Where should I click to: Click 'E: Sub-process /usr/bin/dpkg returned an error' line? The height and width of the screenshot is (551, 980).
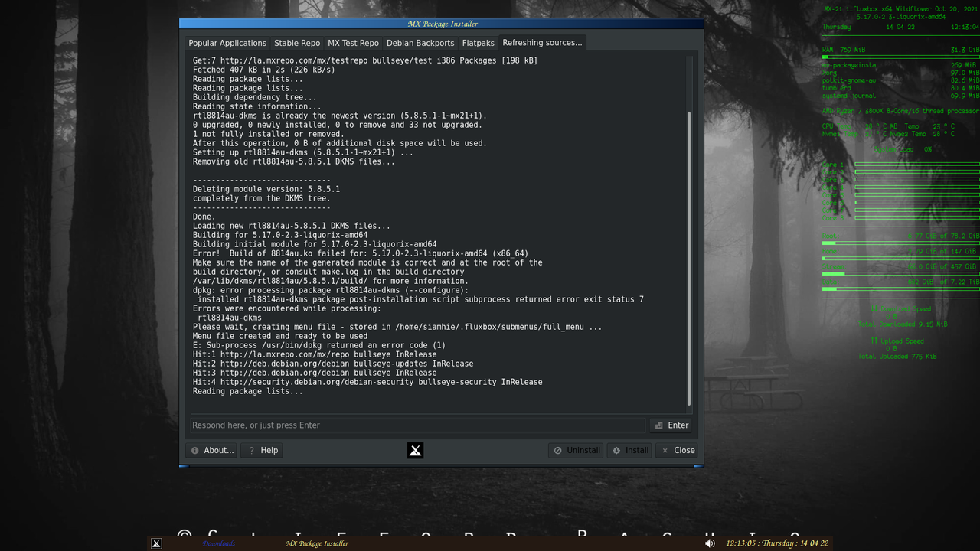(x=318, y=345)
